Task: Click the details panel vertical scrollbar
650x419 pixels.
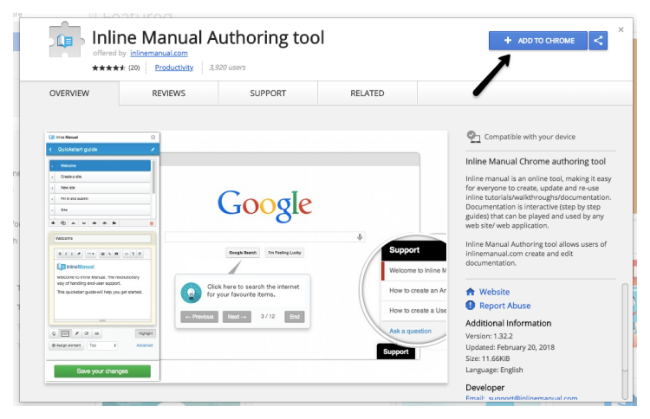Action: click(625, 341)
